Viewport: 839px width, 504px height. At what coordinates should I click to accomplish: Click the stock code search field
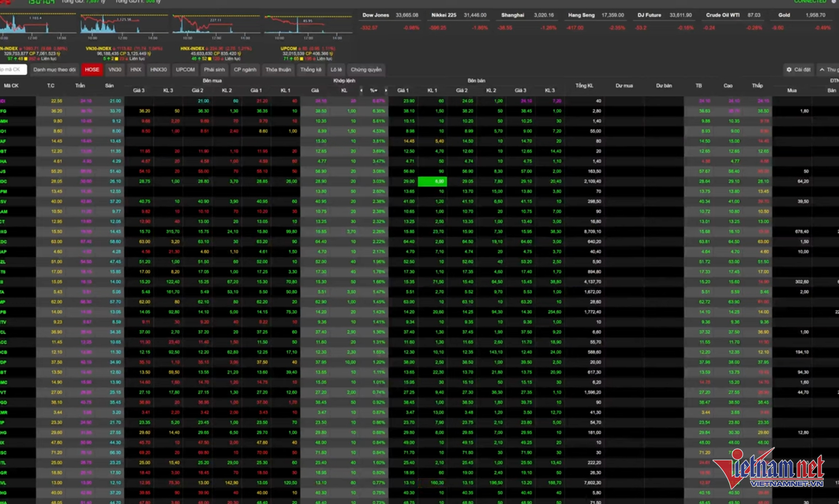pyautogui.click(x=12, y=70)
